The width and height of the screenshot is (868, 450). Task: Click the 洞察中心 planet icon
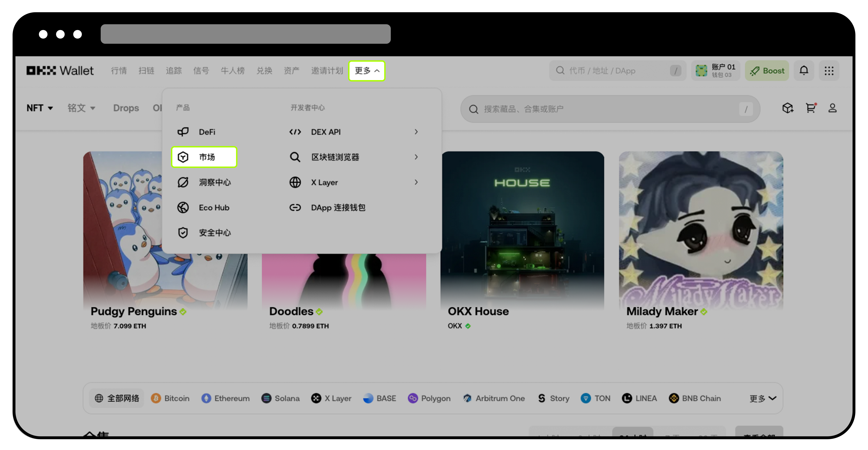[183, 182]
